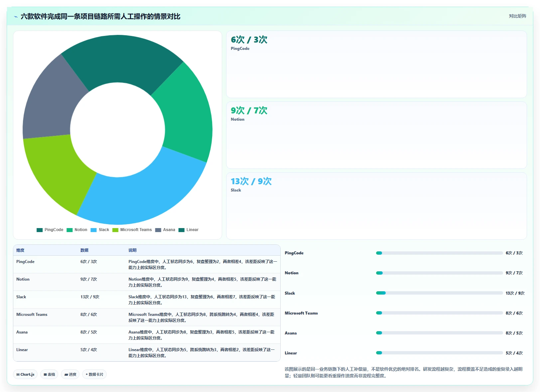Click the 5次 / 4次 value after the Linear bar

click(514, 353)
